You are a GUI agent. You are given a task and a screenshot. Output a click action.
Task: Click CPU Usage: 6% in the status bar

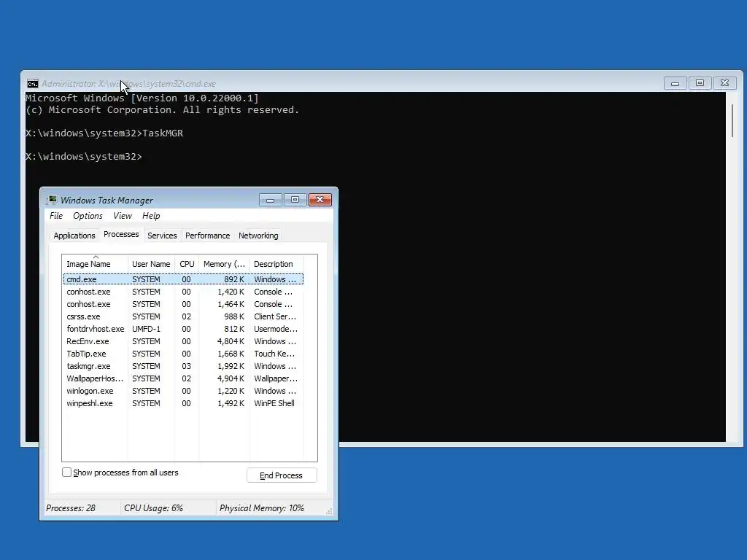[153, 508]
